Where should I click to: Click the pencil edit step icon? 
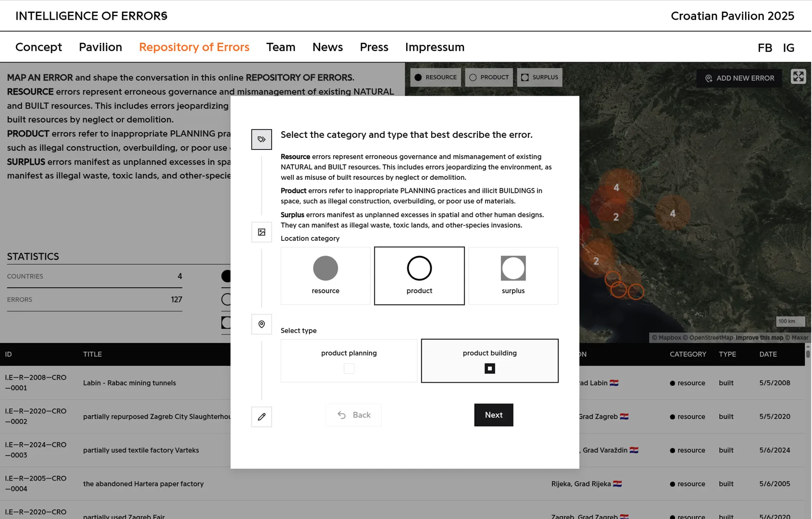coord(262,417)
